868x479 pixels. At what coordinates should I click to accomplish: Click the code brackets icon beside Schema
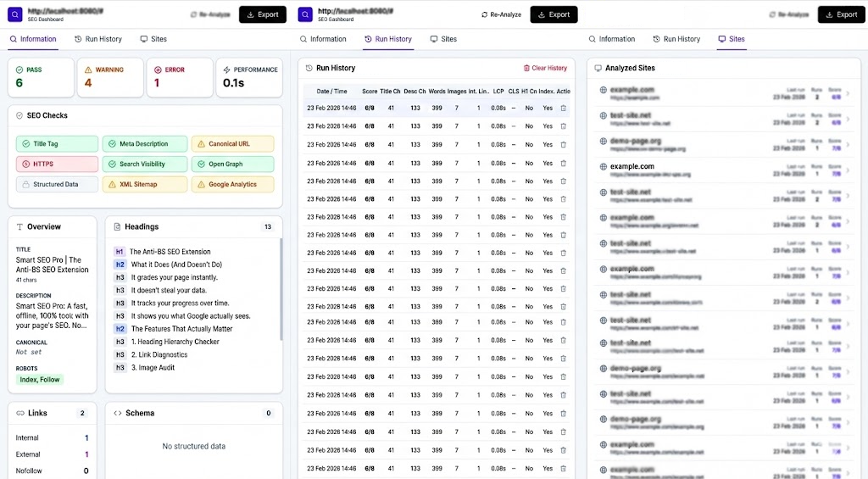point(117,413)
